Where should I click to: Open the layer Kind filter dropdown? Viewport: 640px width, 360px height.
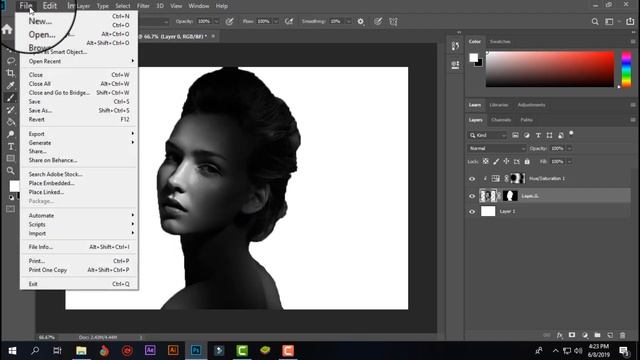coord(487,135)
